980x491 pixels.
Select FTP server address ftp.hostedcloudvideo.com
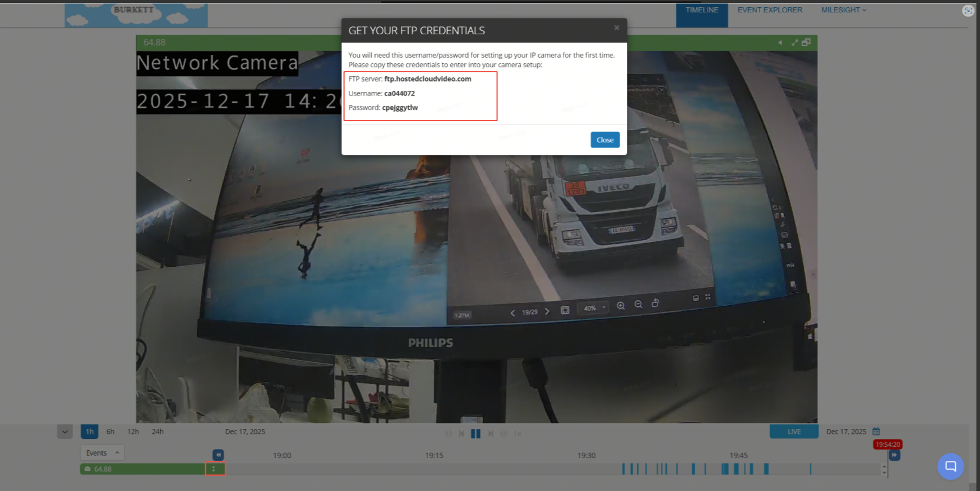pos(427,79)
